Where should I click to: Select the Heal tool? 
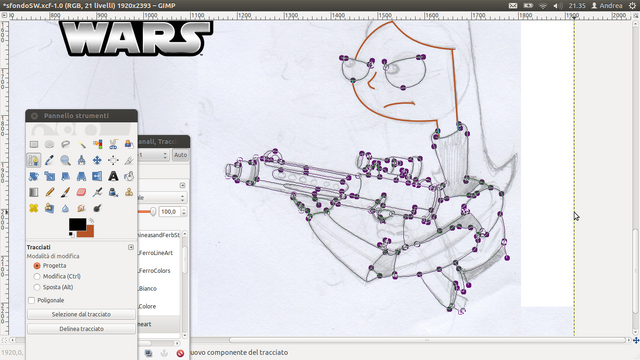(33, 208)
